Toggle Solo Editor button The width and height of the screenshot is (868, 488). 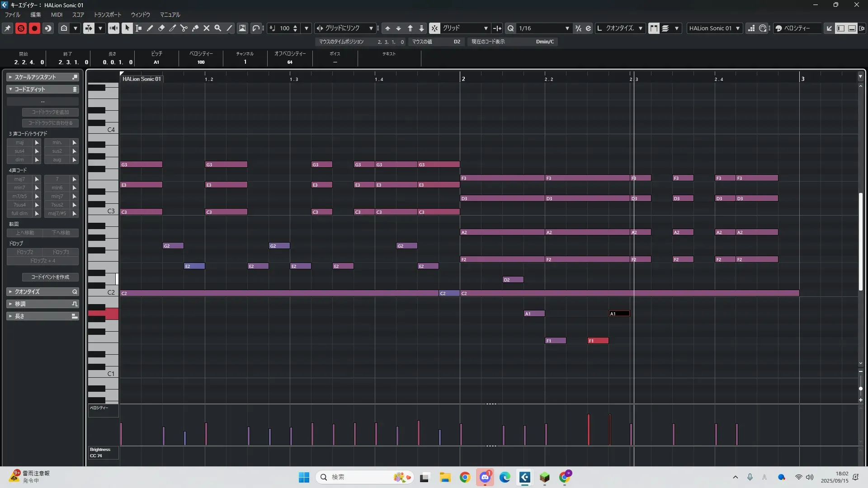[21, 28]
